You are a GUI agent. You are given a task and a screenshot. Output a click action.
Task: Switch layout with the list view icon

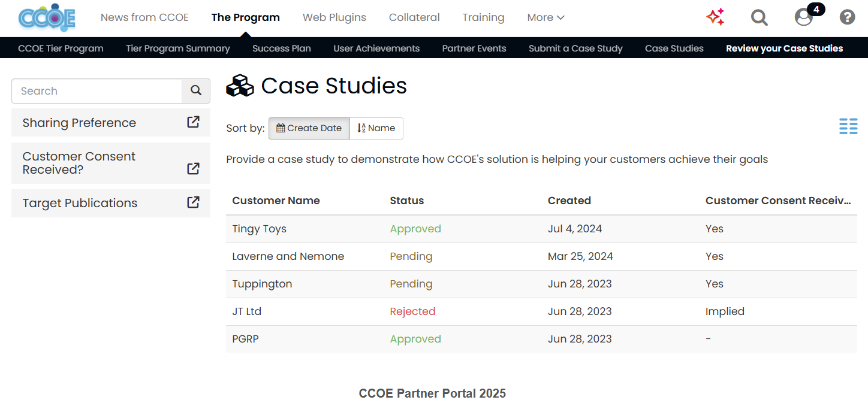pos(848,126)
